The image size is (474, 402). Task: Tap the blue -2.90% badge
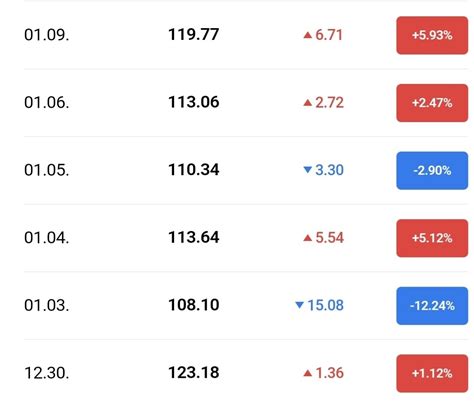432,171
